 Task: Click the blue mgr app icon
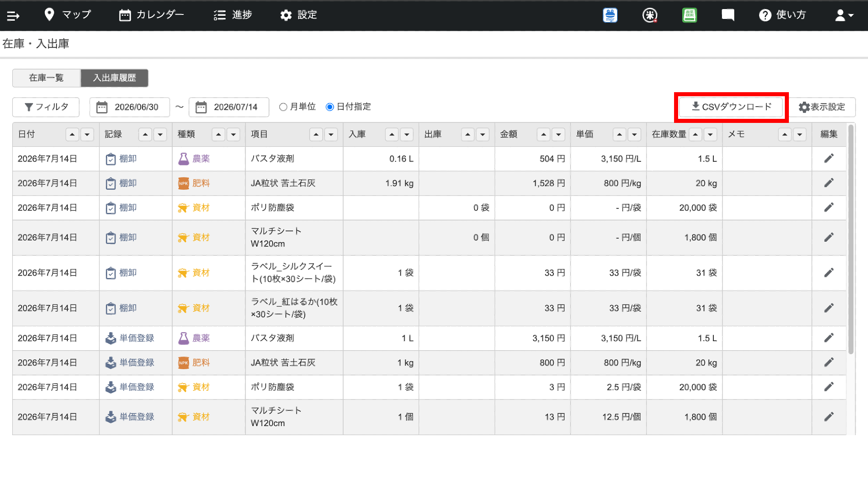(610, 15)
